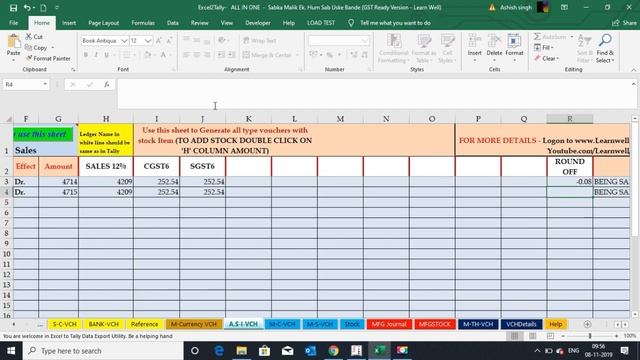Open the M-Currency VCH sheet
Image resolution: width=640 pixels, height=360 pixels.
click(194, 324)
